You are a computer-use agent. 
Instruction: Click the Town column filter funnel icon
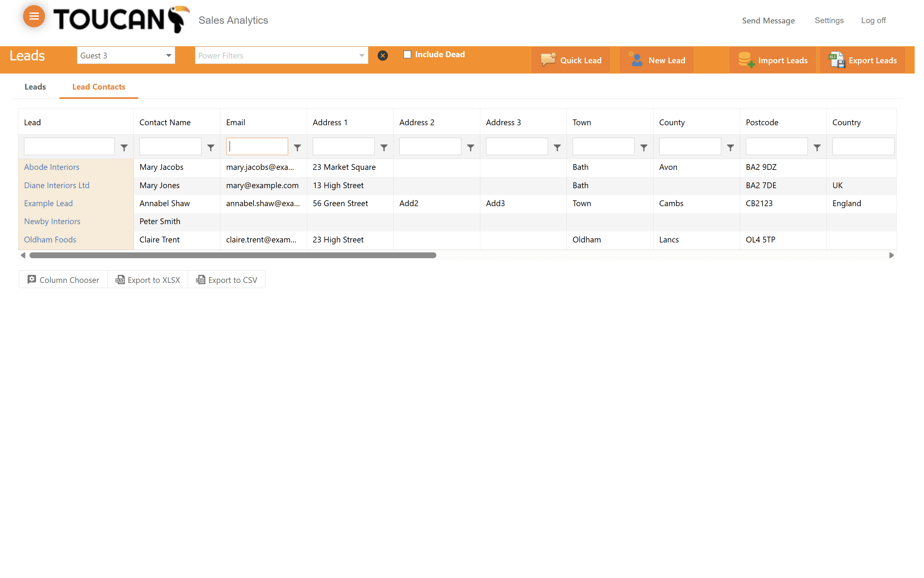[644, 147]
